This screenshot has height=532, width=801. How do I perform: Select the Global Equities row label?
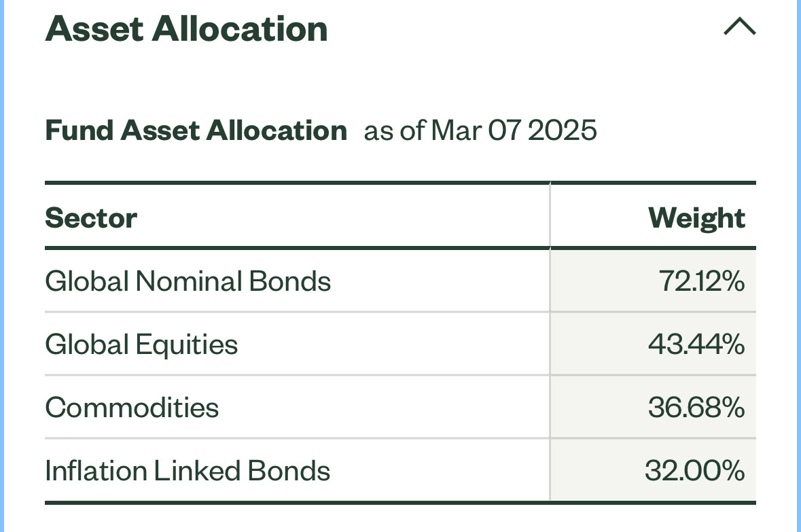pos(141,344)
